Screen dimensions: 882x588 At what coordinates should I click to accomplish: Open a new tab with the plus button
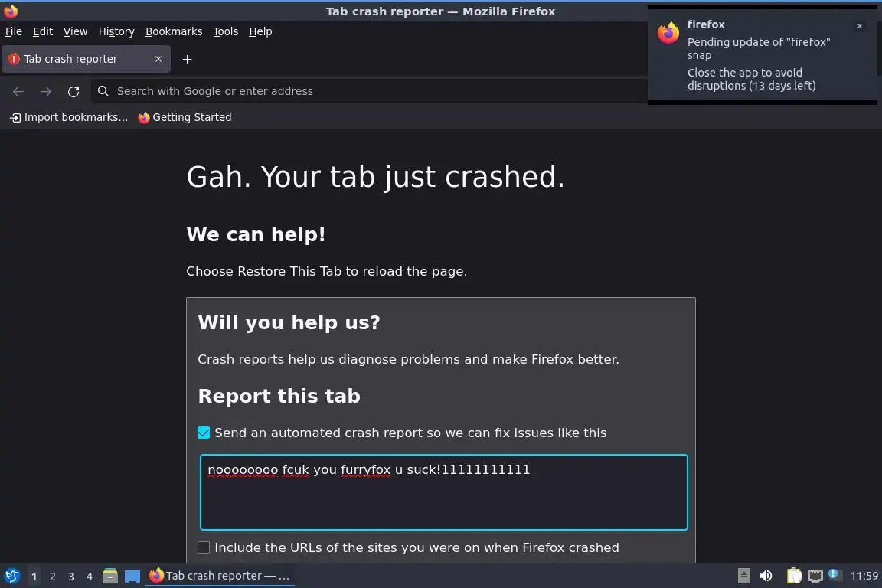pyautogui.click(x=188, y=59)
